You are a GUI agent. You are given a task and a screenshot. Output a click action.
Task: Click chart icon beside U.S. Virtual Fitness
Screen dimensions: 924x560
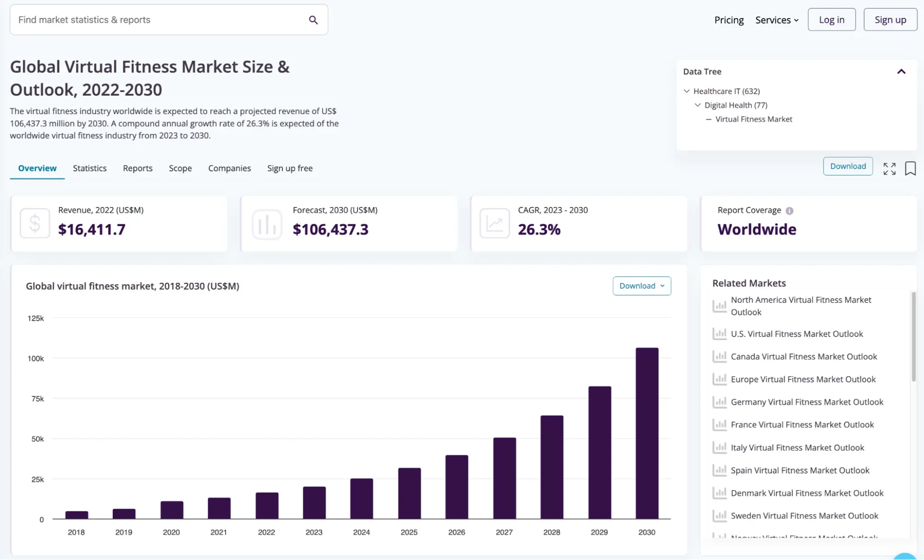pyautogui.click(x=720, y=334)
